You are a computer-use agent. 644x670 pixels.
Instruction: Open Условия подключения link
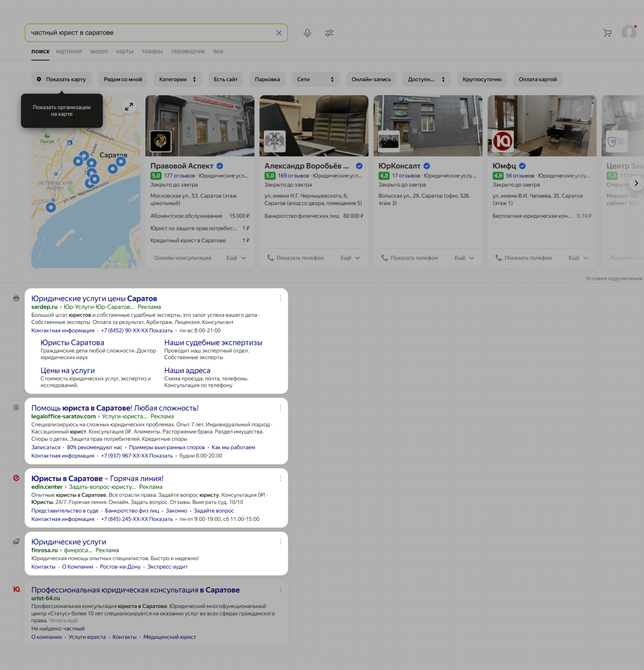[x=614, y=279]
